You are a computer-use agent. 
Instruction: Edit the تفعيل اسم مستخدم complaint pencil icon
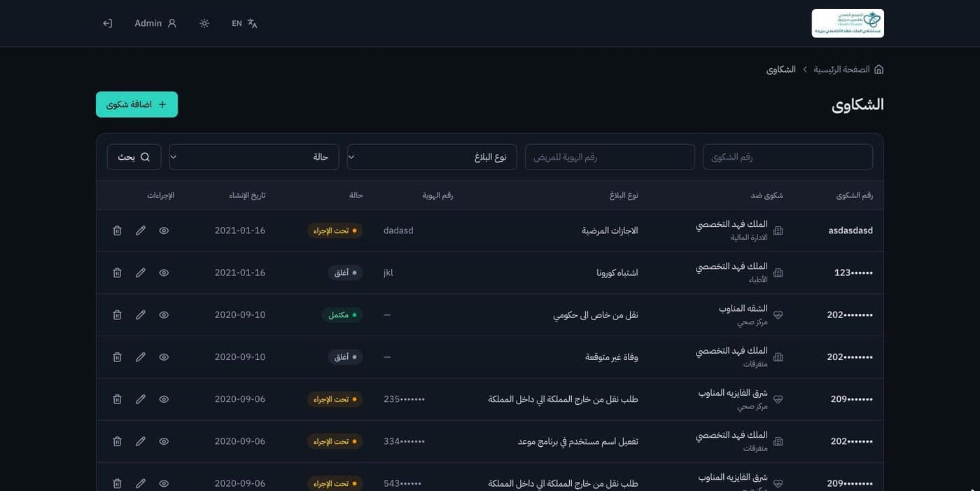(x=141, y=441)
